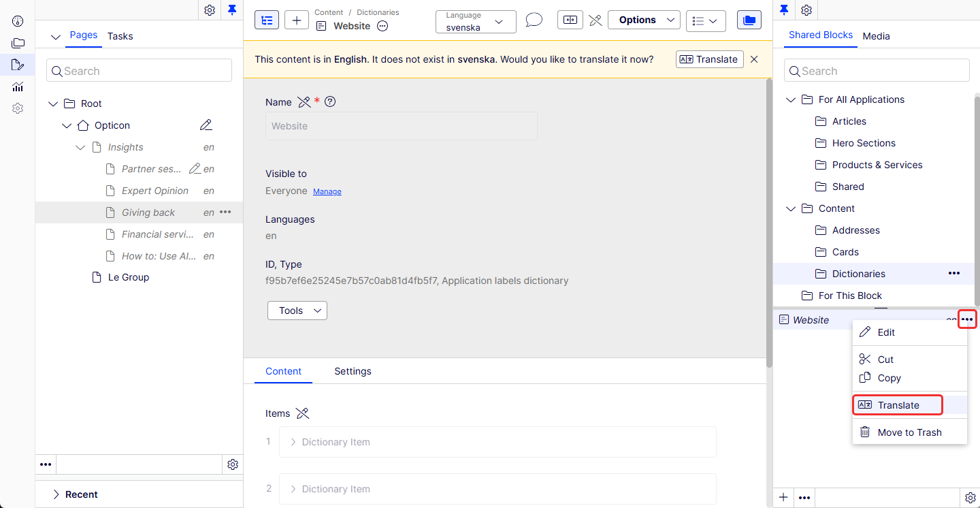This screenshot has height=508, width=980.
Task: Switch to the Shared Blocks tab
Action: pos(821,35)
